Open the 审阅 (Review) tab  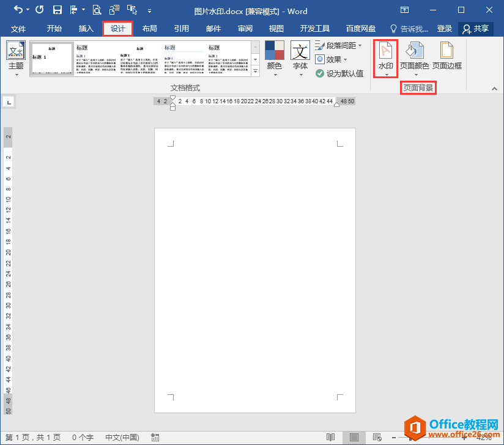click(245, 29)
